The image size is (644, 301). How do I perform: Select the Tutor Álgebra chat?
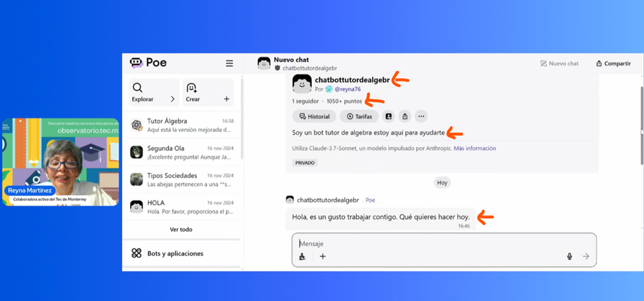[182, 125]
